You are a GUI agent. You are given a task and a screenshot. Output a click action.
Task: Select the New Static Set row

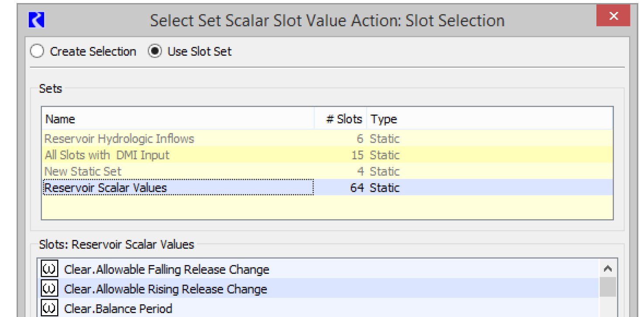[x=83, y=171]
